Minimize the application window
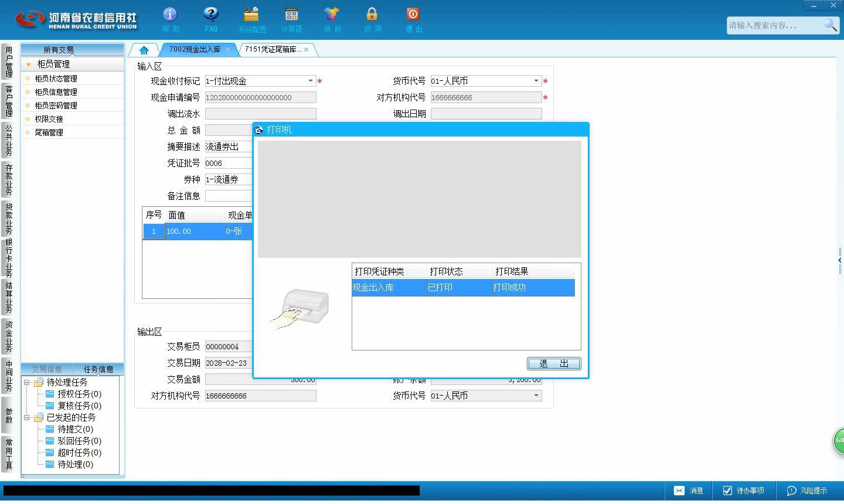This screenshot has width=844, height=504. (x=813, y=5)
